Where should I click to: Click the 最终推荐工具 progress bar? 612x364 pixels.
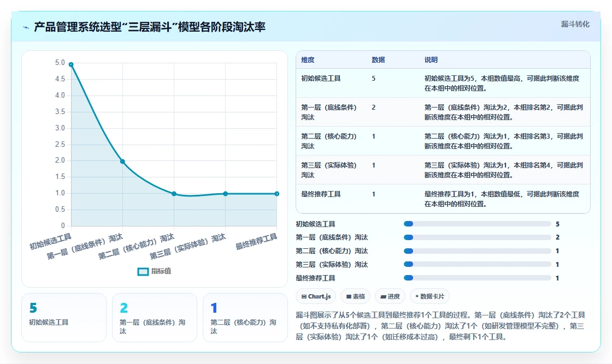(478, 278)
